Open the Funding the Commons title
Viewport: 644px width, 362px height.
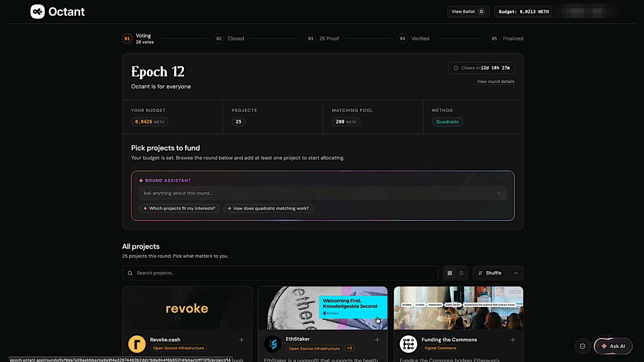pyautogui.click(x=449, y=340)
